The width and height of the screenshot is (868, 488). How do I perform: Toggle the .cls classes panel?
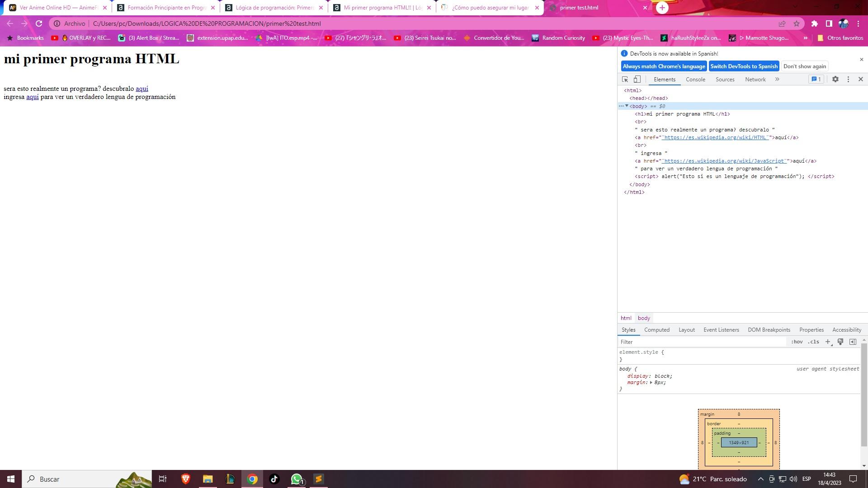click(813, 342)
